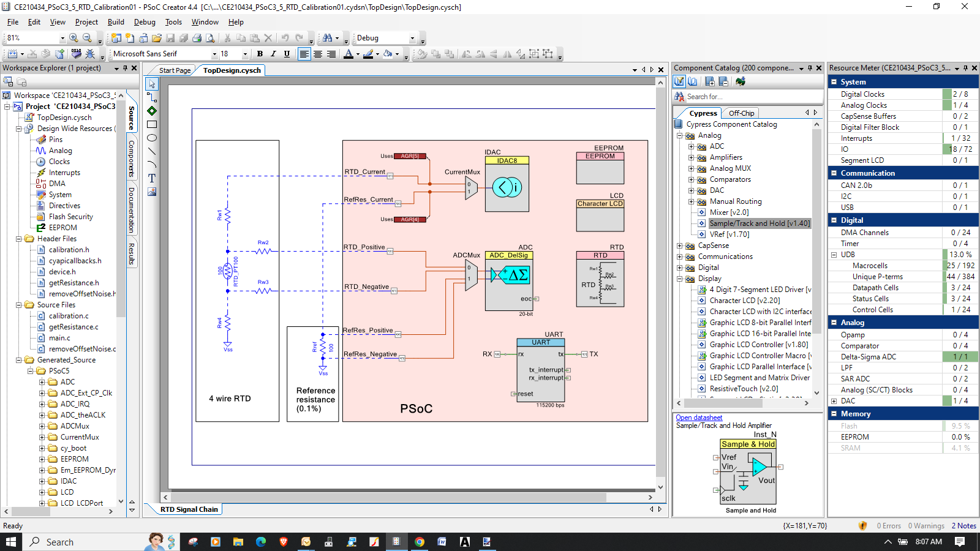Image resolution: width=980 pixels, height=551 pixels.
Task: Collapse the Source Files folder
Action: 19,305
